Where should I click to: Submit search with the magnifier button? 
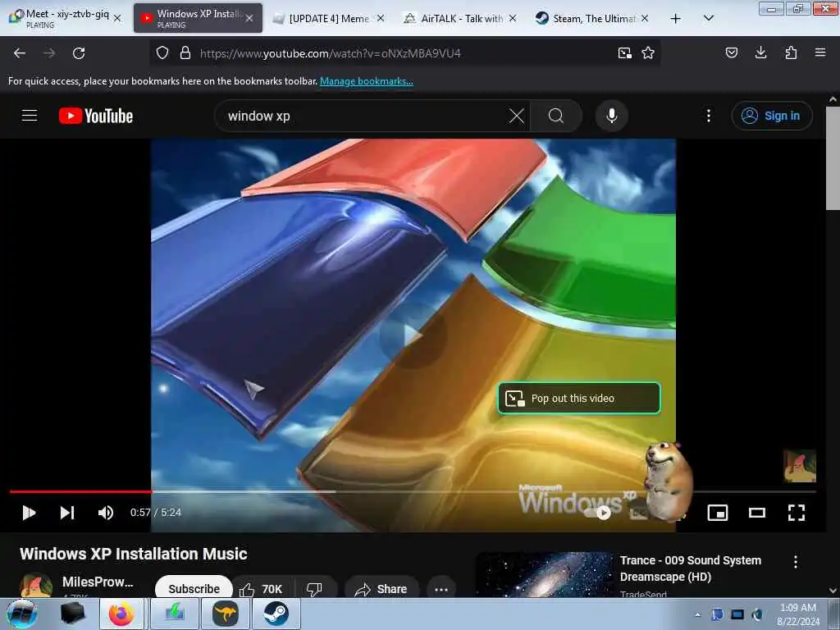[x=556, y=116]
